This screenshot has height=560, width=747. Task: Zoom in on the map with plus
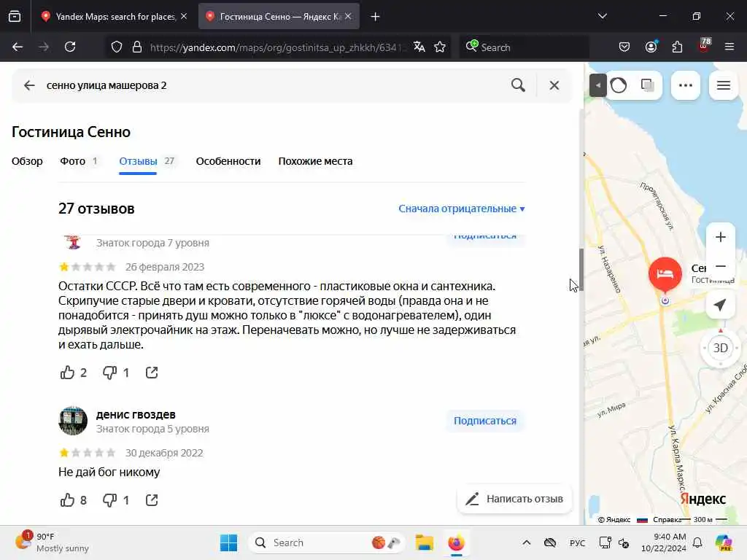pos(720,237)
